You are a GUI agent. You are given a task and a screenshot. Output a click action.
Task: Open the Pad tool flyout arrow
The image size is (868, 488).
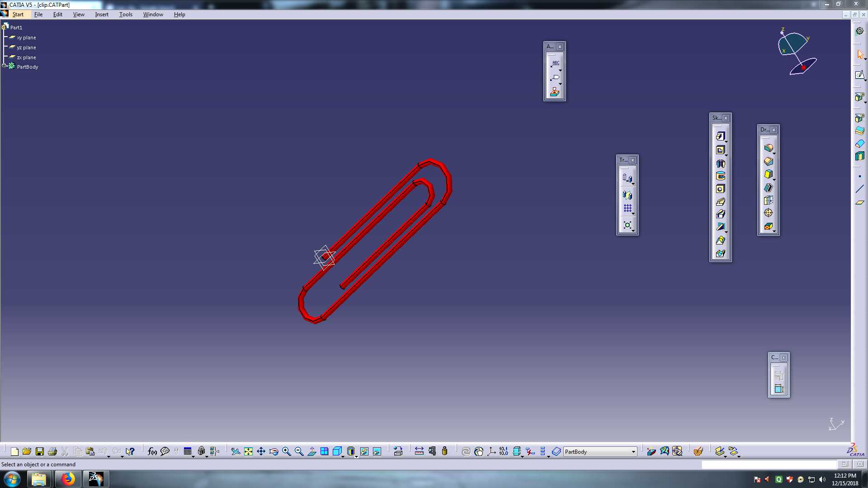coord(726,141)
